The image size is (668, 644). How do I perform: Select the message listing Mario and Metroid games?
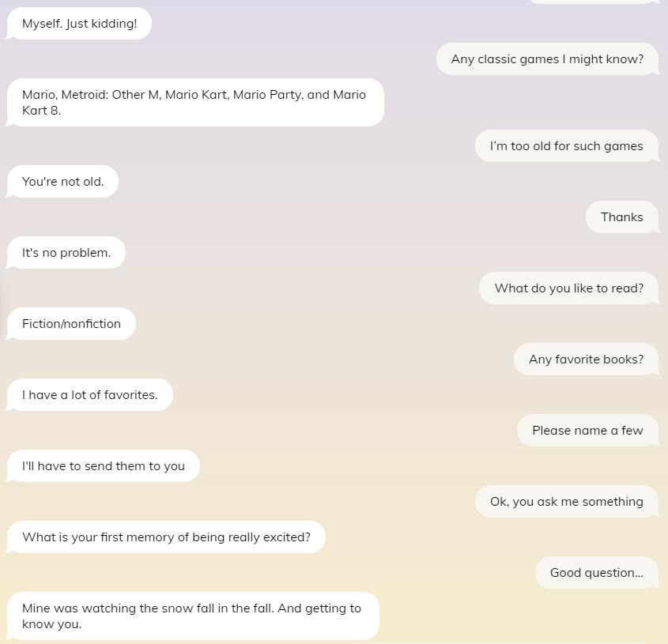point(194,102)
